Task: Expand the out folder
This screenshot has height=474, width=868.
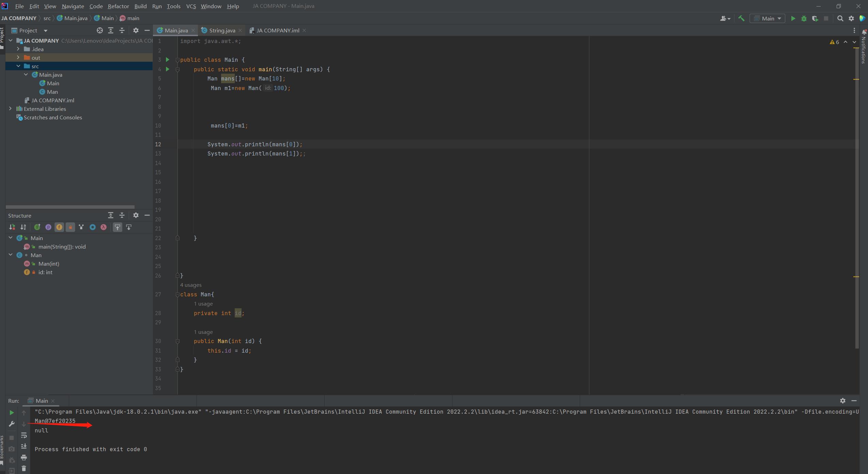Action: click(18, 58)
